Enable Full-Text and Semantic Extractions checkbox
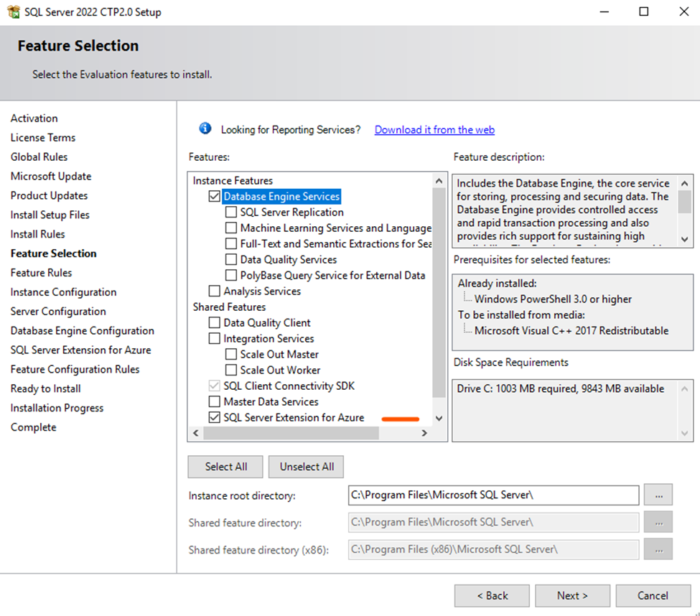 230,243
